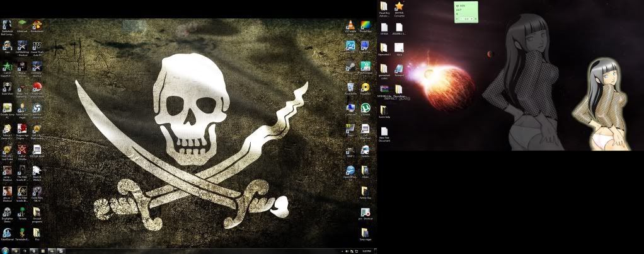
Task: Click the volume speaker tray icon
Action: [347, 251]
